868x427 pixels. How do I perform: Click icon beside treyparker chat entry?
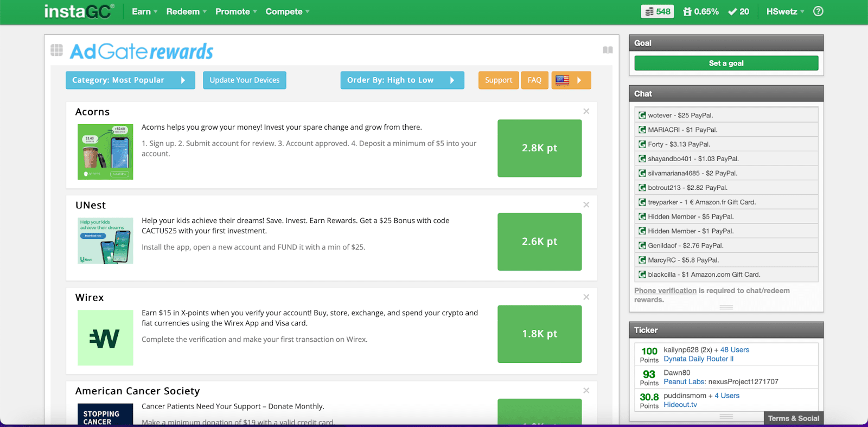tap(642, 202)
